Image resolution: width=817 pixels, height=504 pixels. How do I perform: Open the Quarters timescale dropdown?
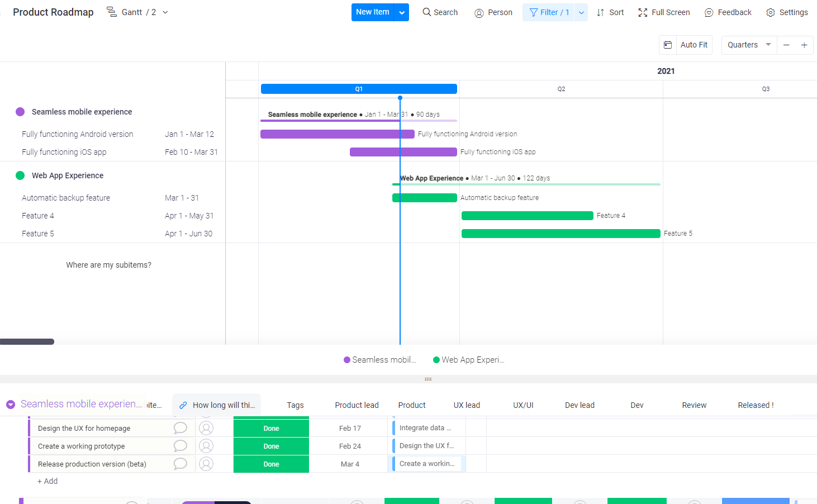(749, 45)
